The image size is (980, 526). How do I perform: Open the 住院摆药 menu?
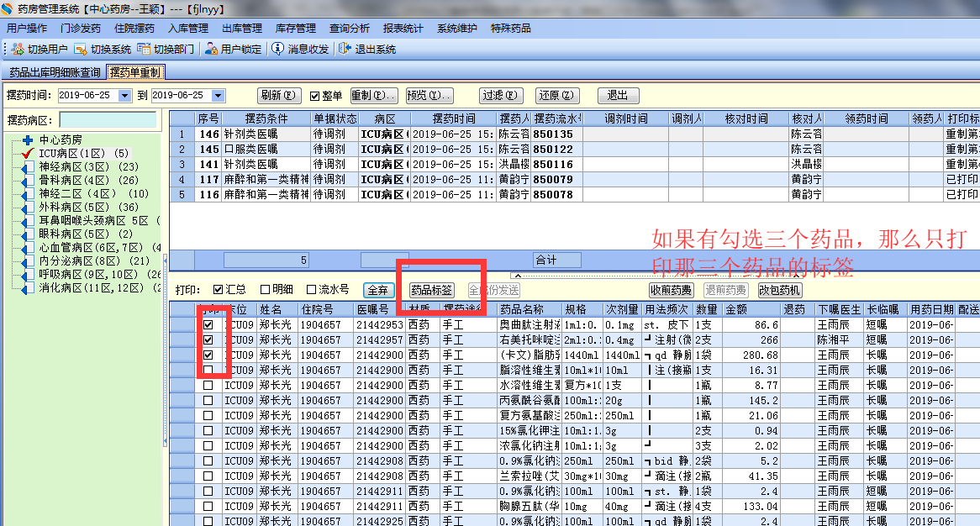(134, 28)
